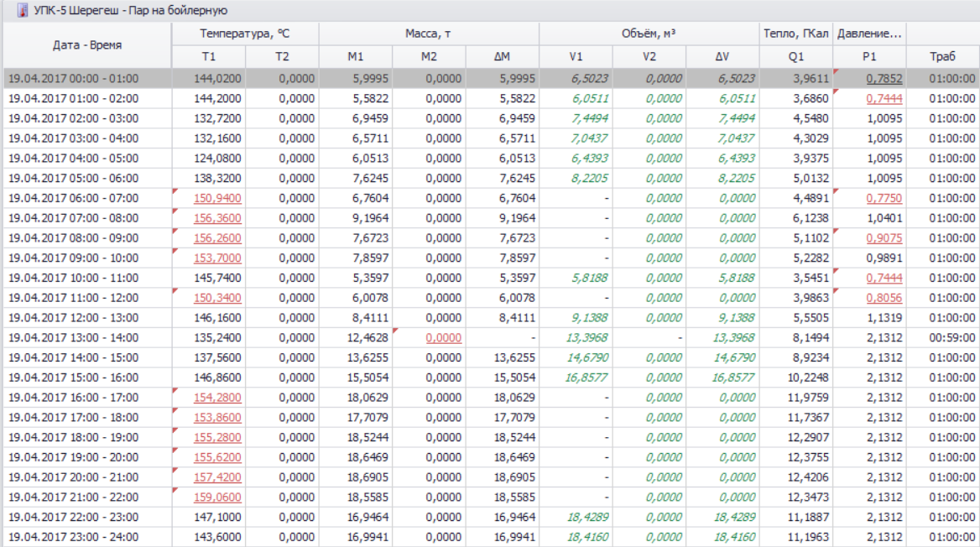Click the Масса, т group header
980x547 pixels.
click(429, 34)
